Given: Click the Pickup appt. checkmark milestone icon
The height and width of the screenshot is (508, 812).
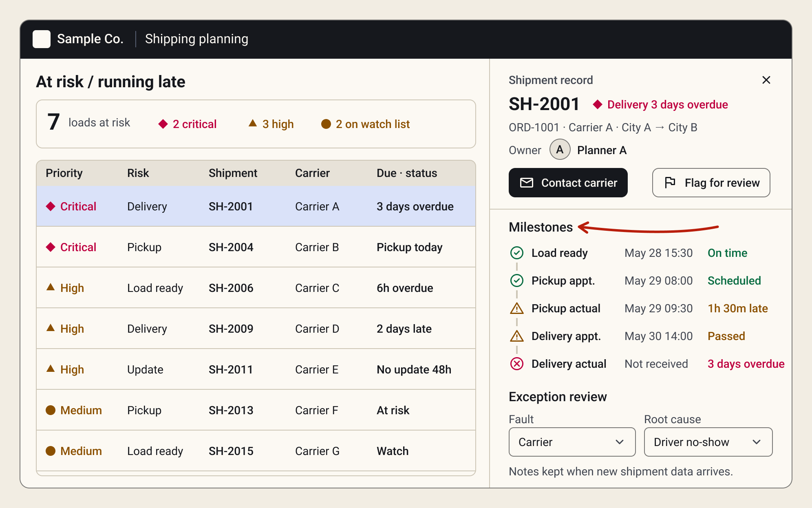Looking at the screenshot, I should coord(517,281).
